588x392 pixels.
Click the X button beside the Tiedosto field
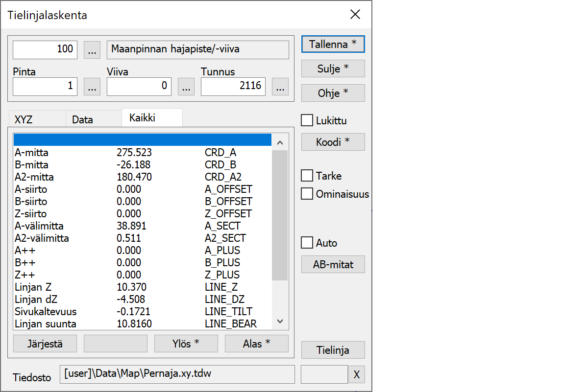pyautogui.click(x=357, y=375)
